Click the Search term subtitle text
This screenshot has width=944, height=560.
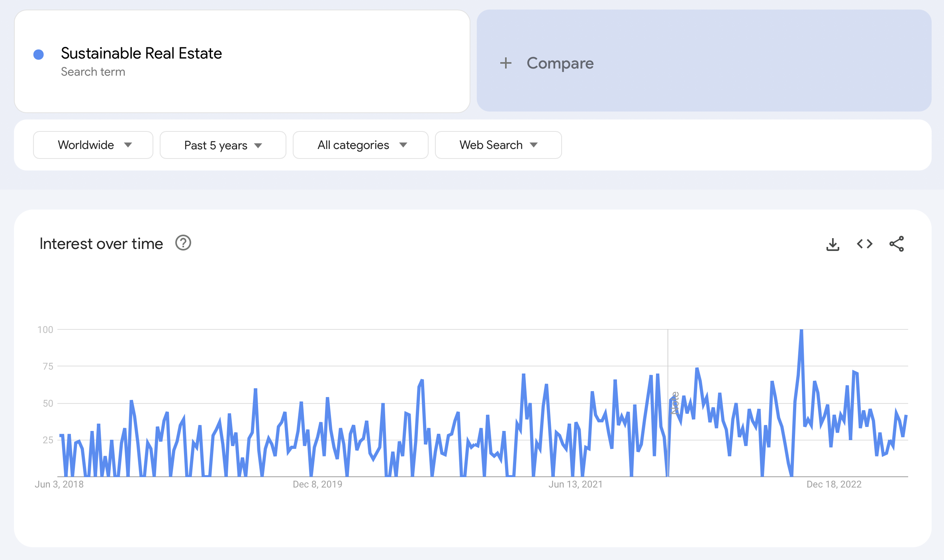point(93,72)
